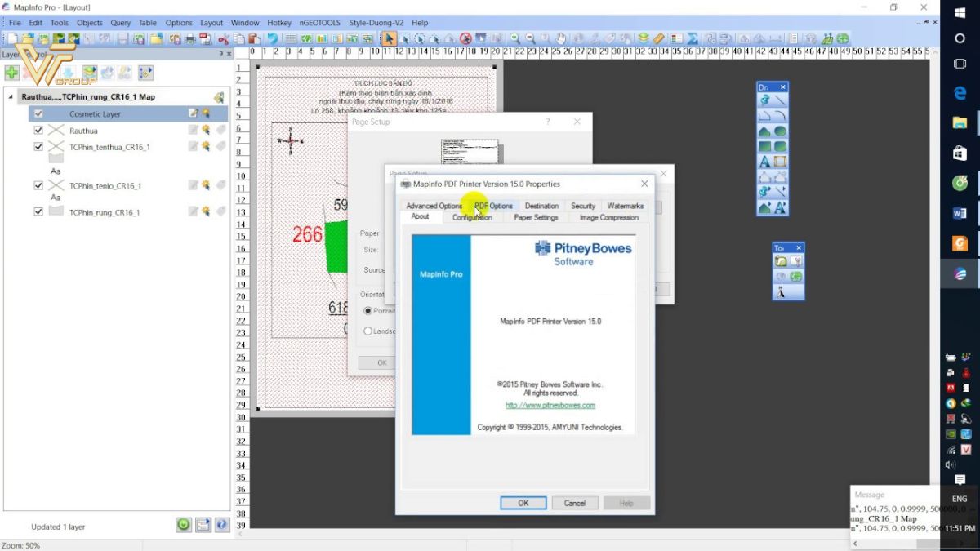Click the Print icon in main toolbar
The height and width of the screenshot is (551, 980).
(189, 38)
